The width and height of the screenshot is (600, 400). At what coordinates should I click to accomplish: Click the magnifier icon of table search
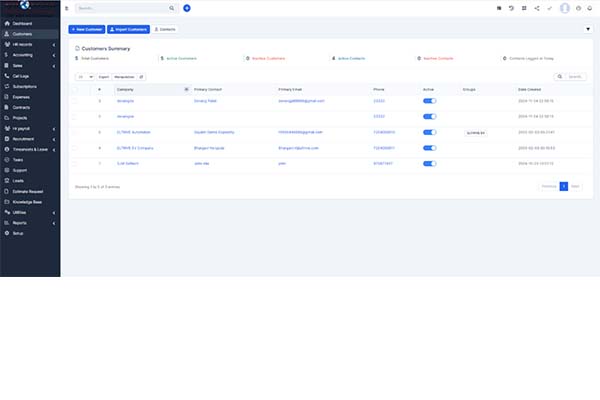coord(559,77)
